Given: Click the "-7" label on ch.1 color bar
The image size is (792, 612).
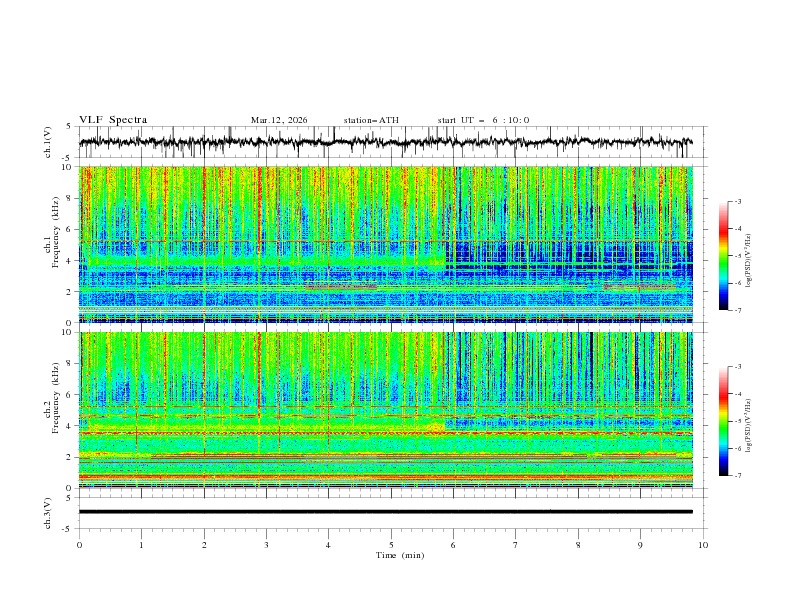Looking at the screenshot, I should click(x=738, y=310).
